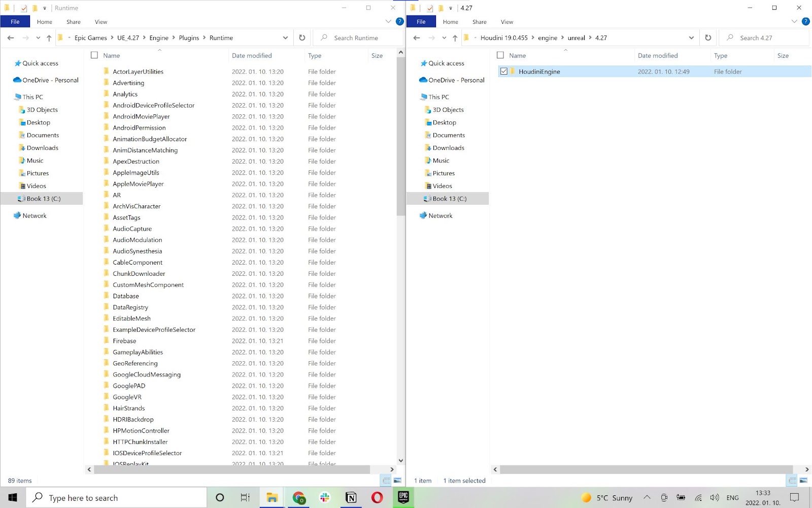This screenshot has height=508, width=812.
Task: Open the View tab in Runtime window
Action: pyautogui.click(x=101, y=22)
